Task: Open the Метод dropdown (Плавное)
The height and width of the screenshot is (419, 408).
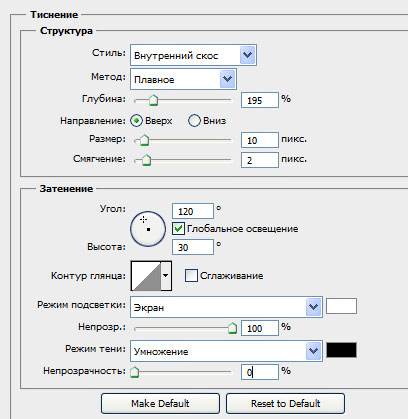Action: click(183, 79)
